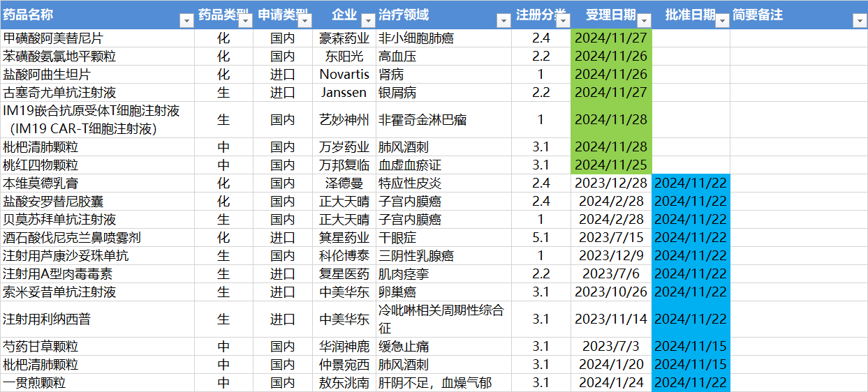This screenshot has height=392, width=868.
Task: Select the acceptance date cell 2023/12/28
Action: (611, 183)
